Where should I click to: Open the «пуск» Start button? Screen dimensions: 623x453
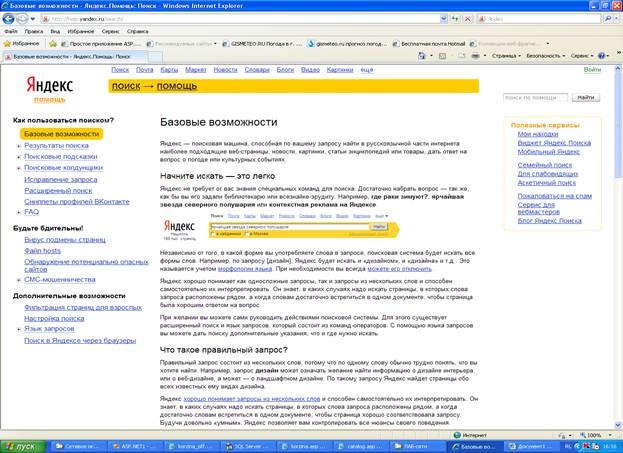coord(23,447)
